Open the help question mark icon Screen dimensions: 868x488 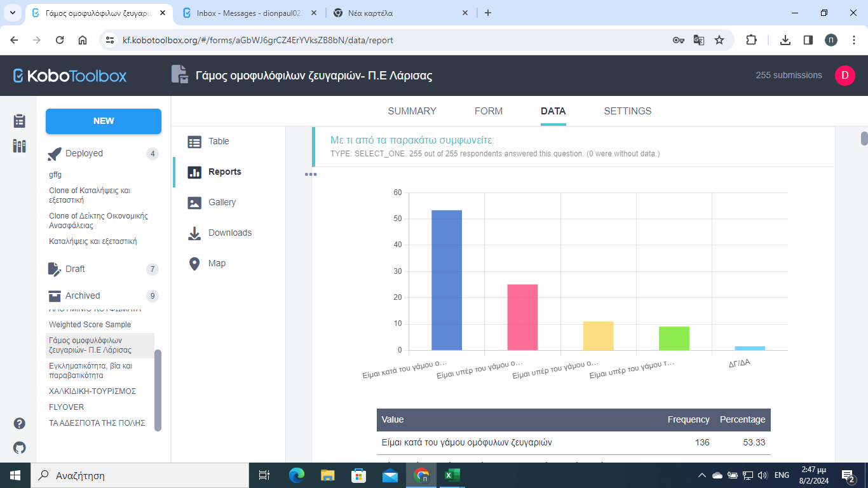pos(19,423)
